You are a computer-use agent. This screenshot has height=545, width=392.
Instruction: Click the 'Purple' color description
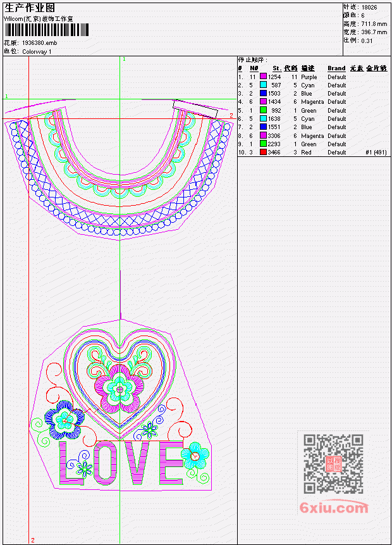(309, 77)
